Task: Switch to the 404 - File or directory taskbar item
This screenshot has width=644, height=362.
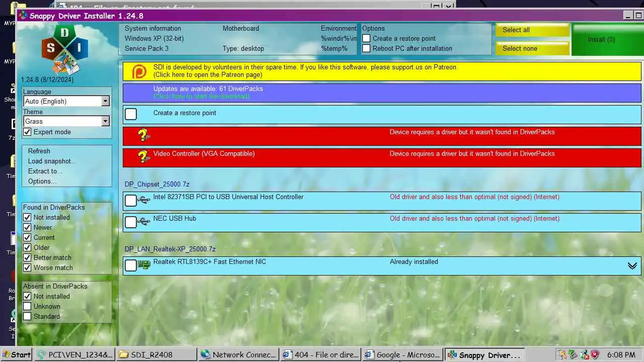Action: tap(320, 354)
